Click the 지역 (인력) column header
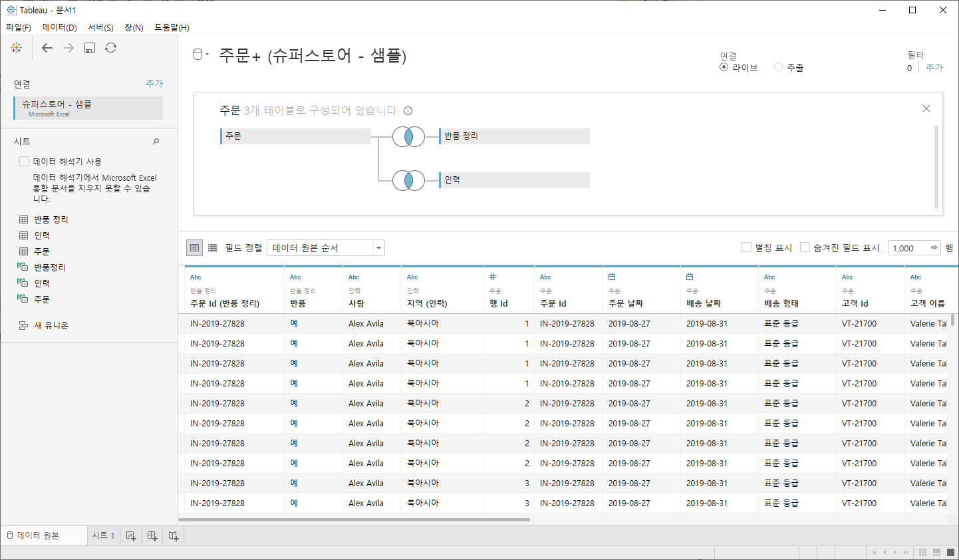The image size is (959, 560). coord(442,290)
